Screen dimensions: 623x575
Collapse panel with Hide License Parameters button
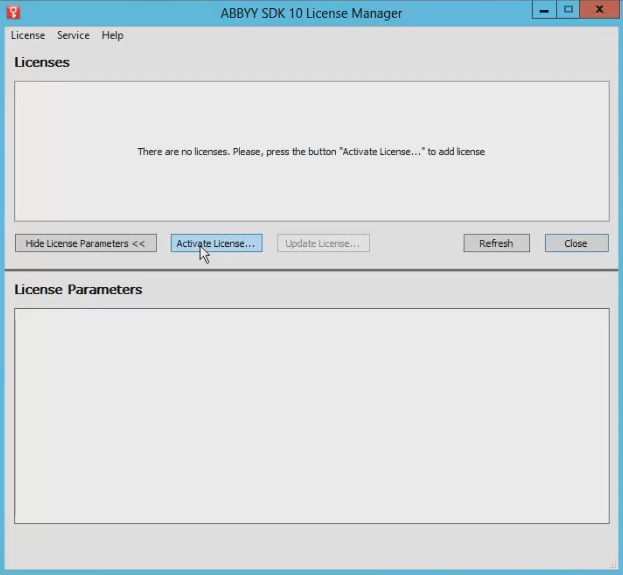[x=85, y=243]
